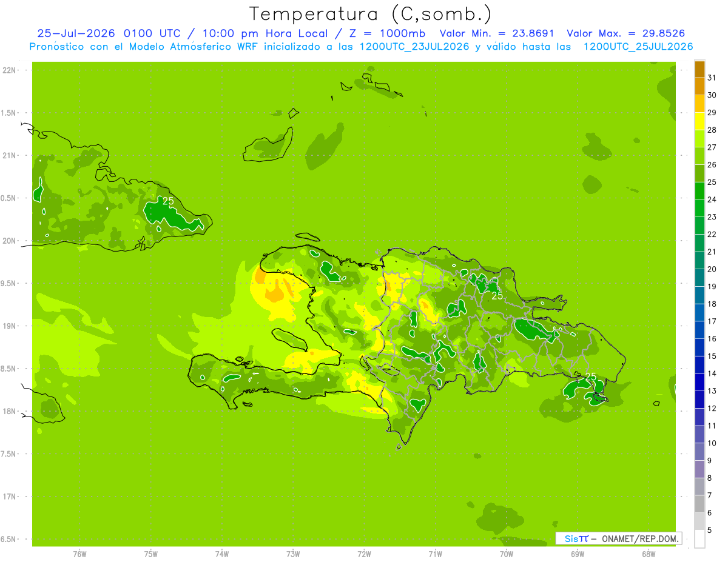Viewport: 728px width, 562px height.
Task: Click the '76W' longitude axis label
Action: [x=79, y=554]
